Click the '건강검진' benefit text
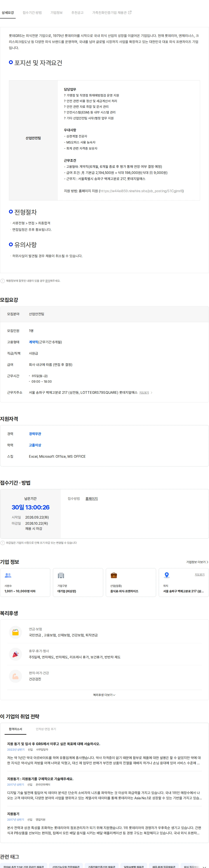Image resolution: width=209 pixels, height=868 pixels. click(35, 679)
